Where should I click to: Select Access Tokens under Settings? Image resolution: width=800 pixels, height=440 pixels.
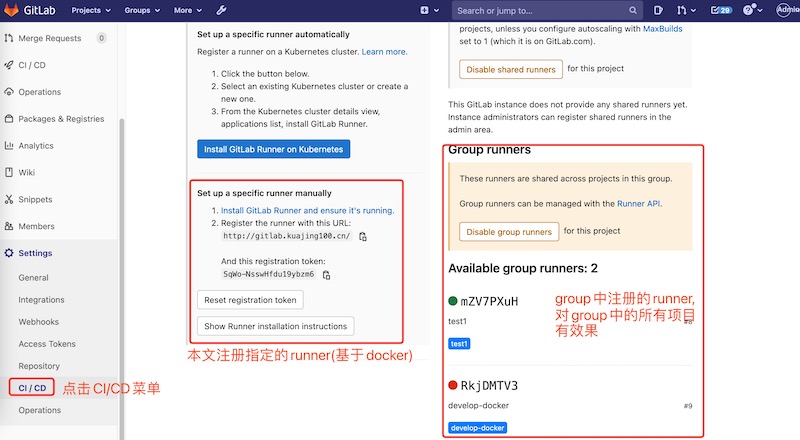pyautogui.click(x=47, y=344)
